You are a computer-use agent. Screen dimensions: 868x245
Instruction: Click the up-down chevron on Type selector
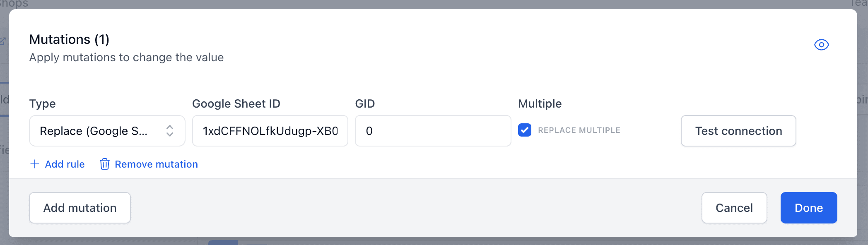coord(170,131)
